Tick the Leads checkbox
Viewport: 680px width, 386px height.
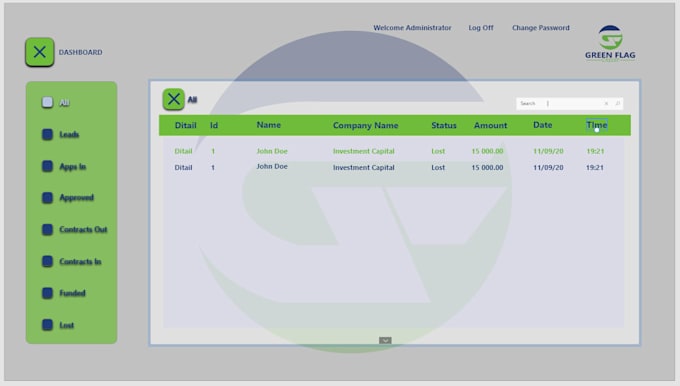[47, 134]
